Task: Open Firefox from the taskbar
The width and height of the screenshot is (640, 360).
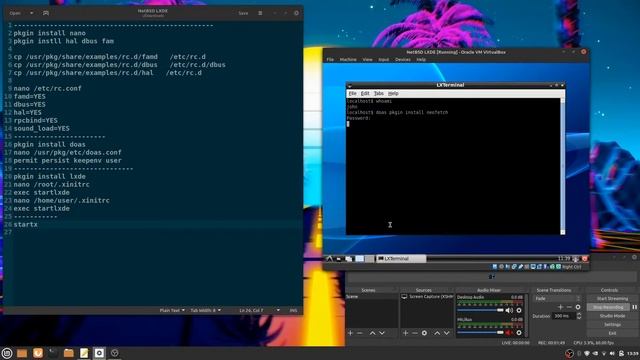Action: (x=38, y=353)
